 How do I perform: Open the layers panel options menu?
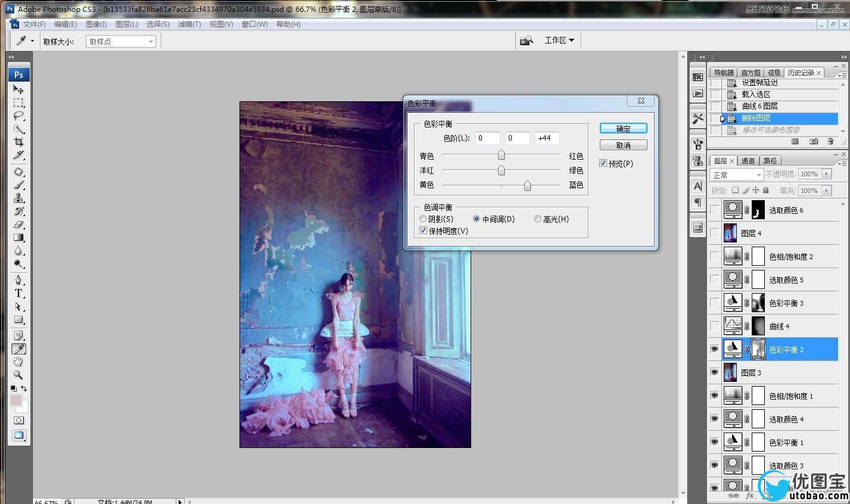(842, 163)
